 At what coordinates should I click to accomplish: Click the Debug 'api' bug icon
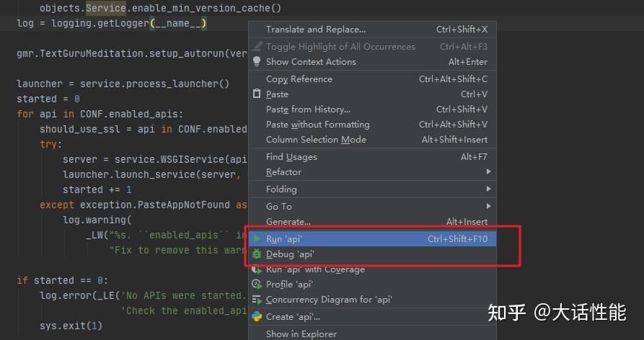[257, 254]
